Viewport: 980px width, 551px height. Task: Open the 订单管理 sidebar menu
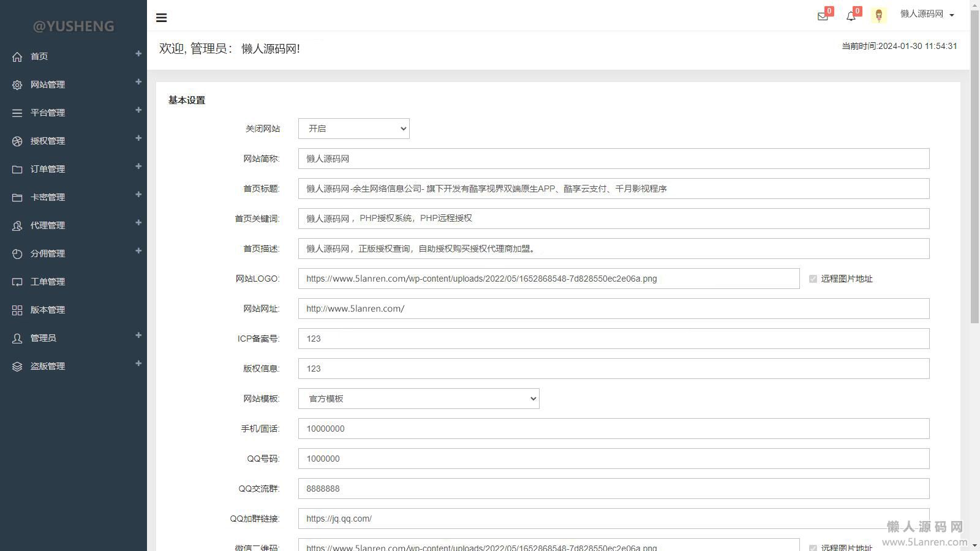tap(48, 169)
